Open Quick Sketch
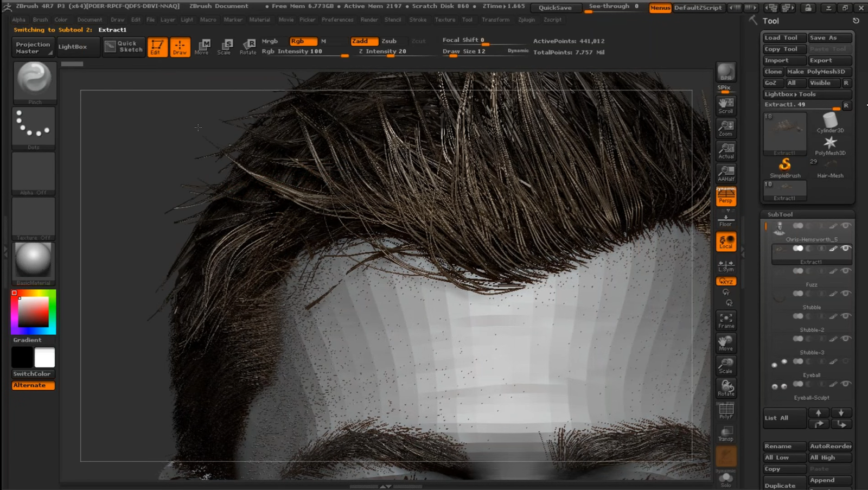This screenshot has width=868, height=490. 124,47
